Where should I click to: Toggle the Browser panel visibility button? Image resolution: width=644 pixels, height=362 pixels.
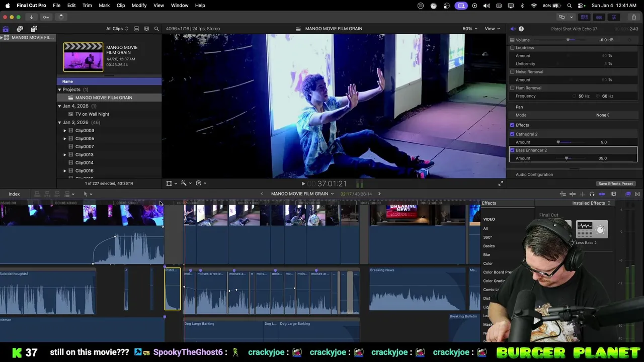[585, 17]
